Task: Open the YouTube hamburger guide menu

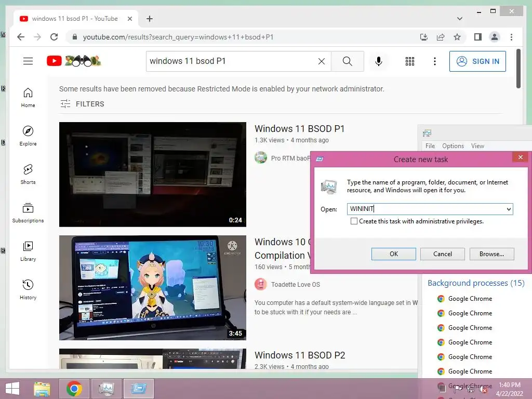Action: click(28, 61)
